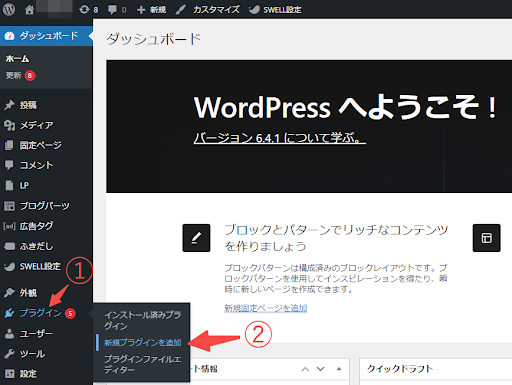Select 新規プラグインを追加 submenu item
This screenshot has width=512, height=385.
142,342
